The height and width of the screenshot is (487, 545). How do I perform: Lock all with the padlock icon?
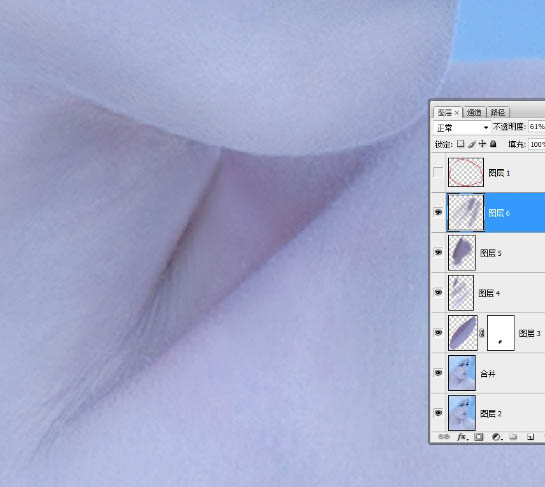[493, 144]
